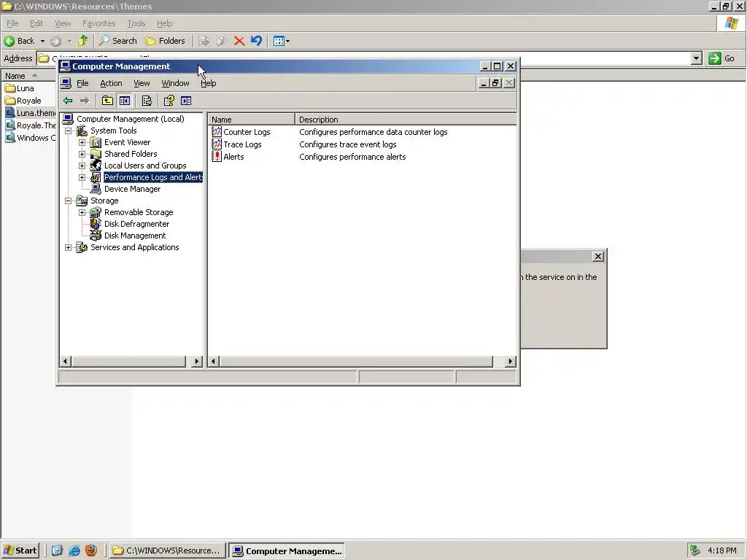Viewport: 747px width, 560px height.
Task: Click the Up One Level toolbar icon
Action: 107,101
